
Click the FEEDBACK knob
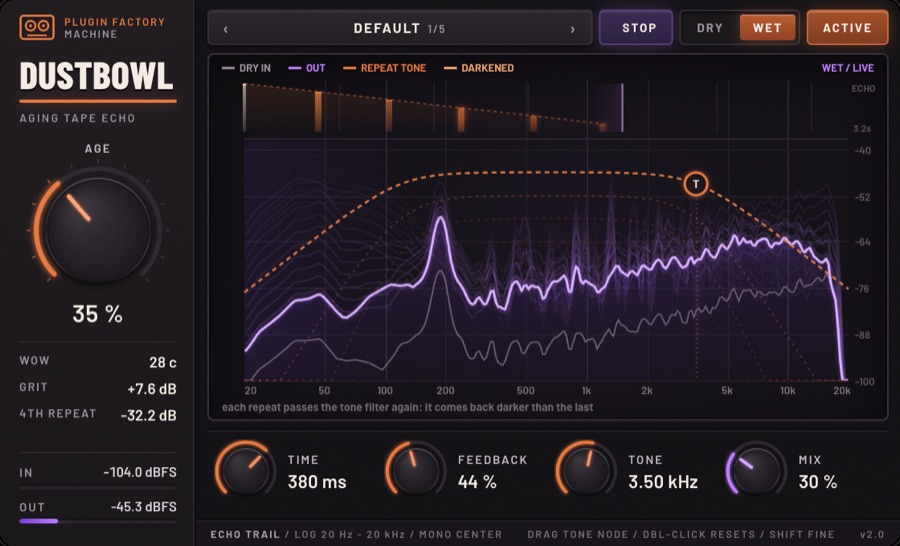click(x=416, y=470)
